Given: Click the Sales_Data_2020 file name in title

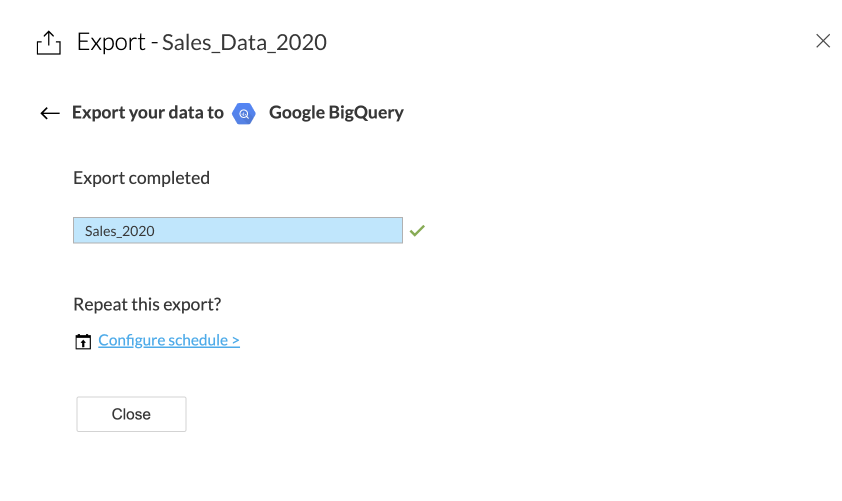Looking at the screenshot, I should pyautogui.click(x=244, y=42).
